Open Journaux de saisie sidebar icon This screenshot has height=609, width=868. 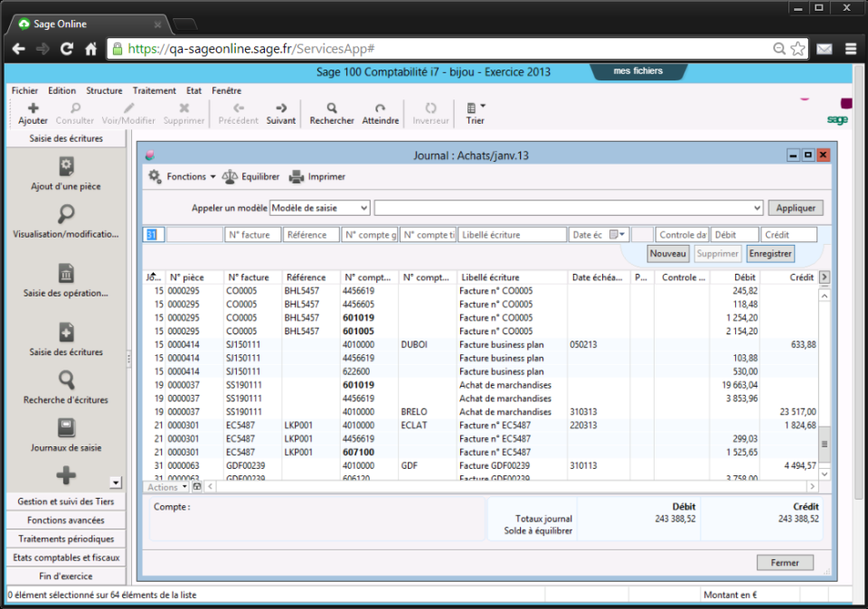click(x=66, y=428)
